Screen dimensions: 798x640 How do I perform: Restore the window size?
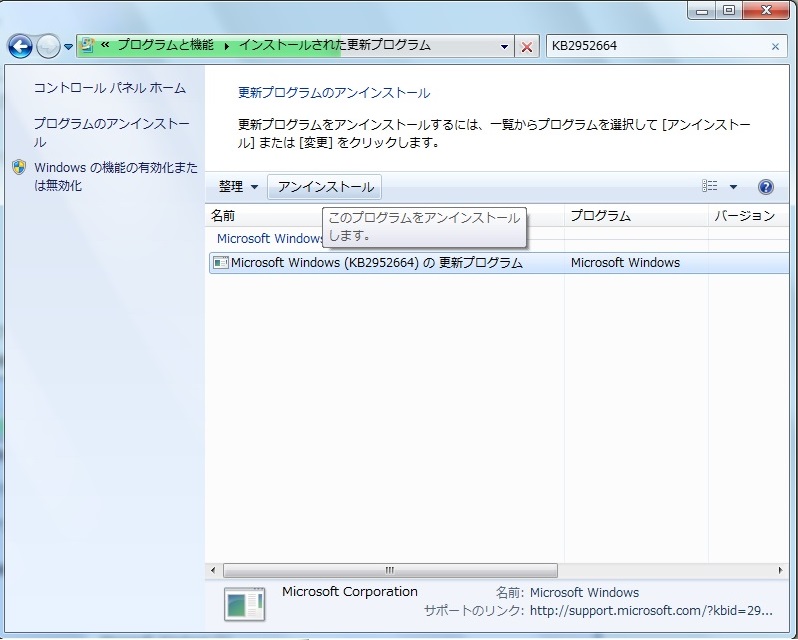click(x=729, y=11)
